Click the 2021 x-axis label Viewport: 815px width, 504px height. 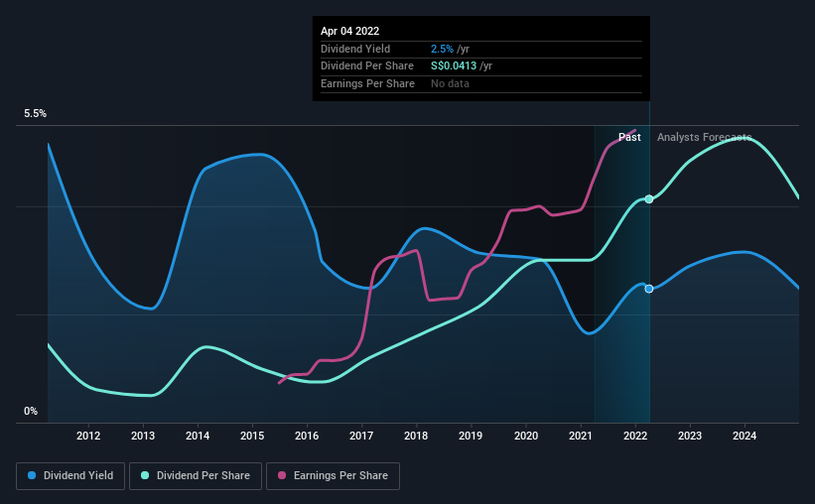pos(581,436)
